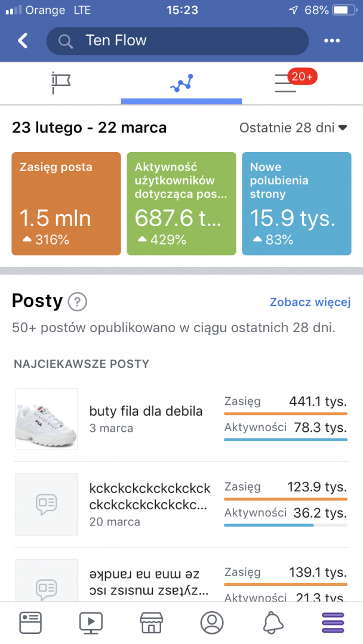Select the insights chart icon tab
This screenshot has width=363, height=644.
click(x=181, y=82)
